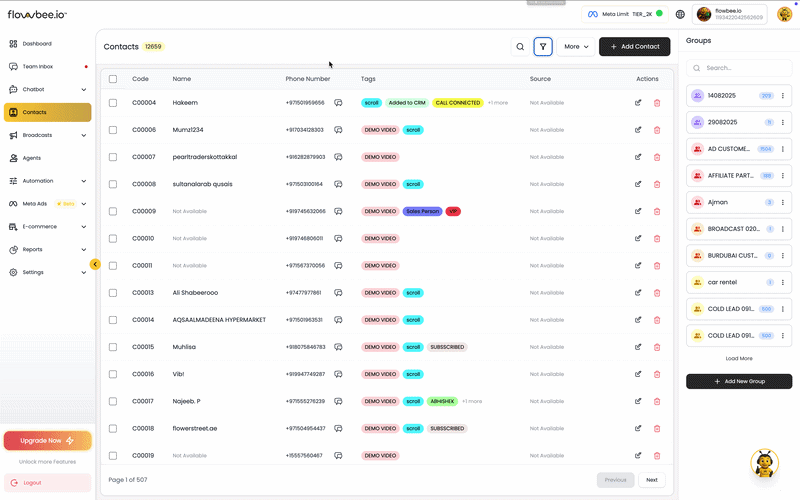Screen dimensions: 800x500
Task: Expand the More dropdown button
Action: pos(575,47)
